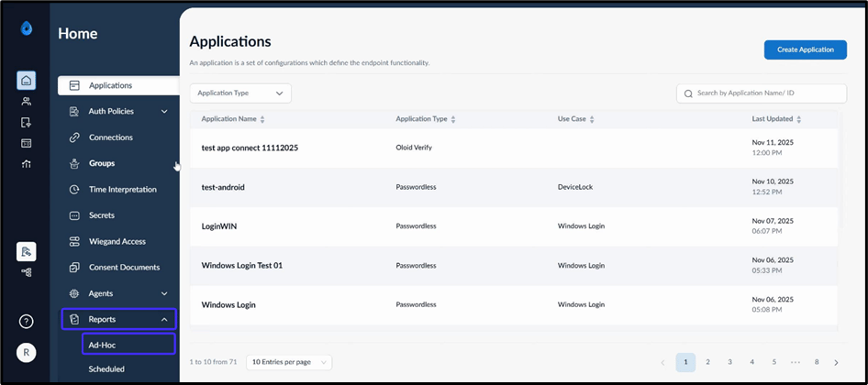Click the device-add icon in left rail
Viewport: 868px width, 385px height.
(26, 122)
